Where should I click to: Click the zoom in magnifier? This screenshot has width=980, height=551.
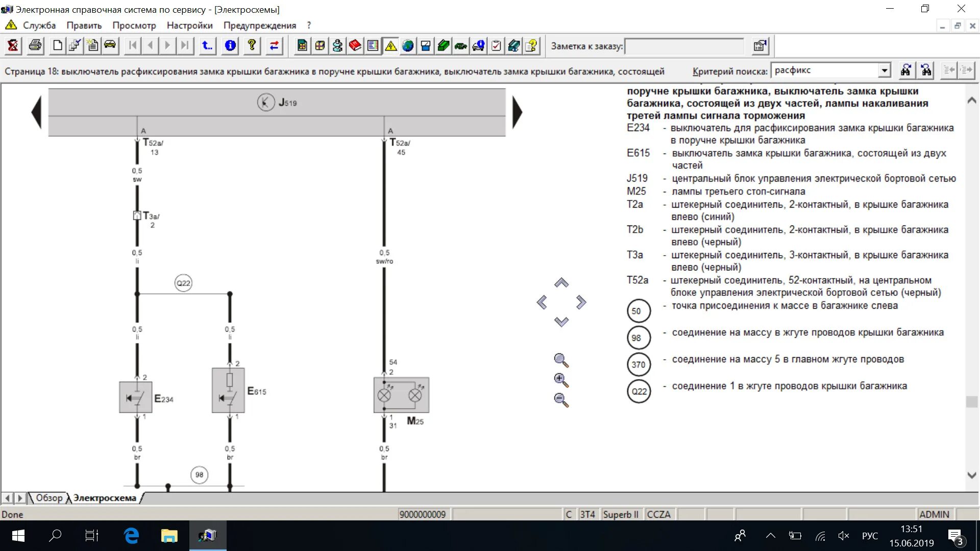[561, 380]
